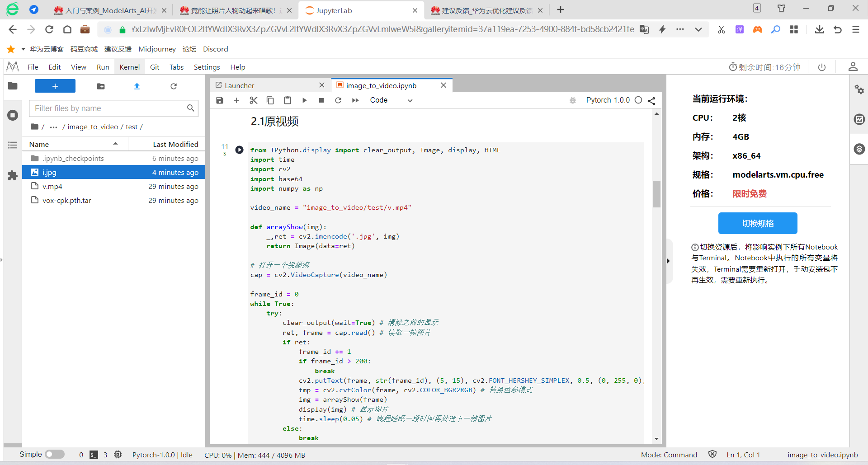Open the Extension Manager puzzle icon
The width and height of the screenshot is (868, 465).
point(13,175)
